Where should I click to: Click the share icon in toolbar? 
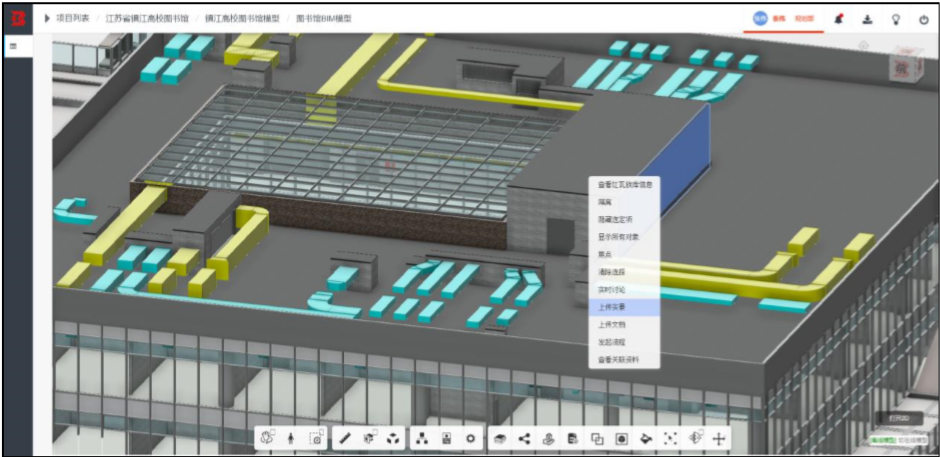tap(524, 438)
